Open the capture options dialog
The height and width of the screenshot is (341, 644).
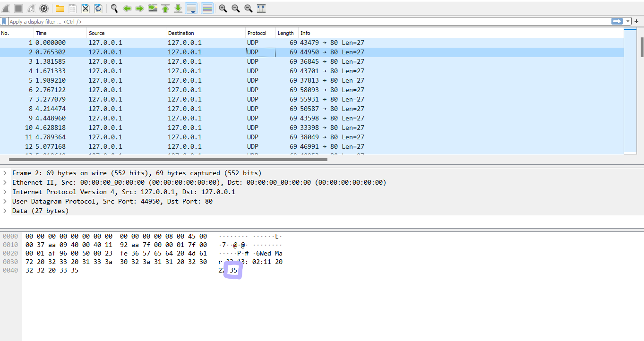(43, 8)
